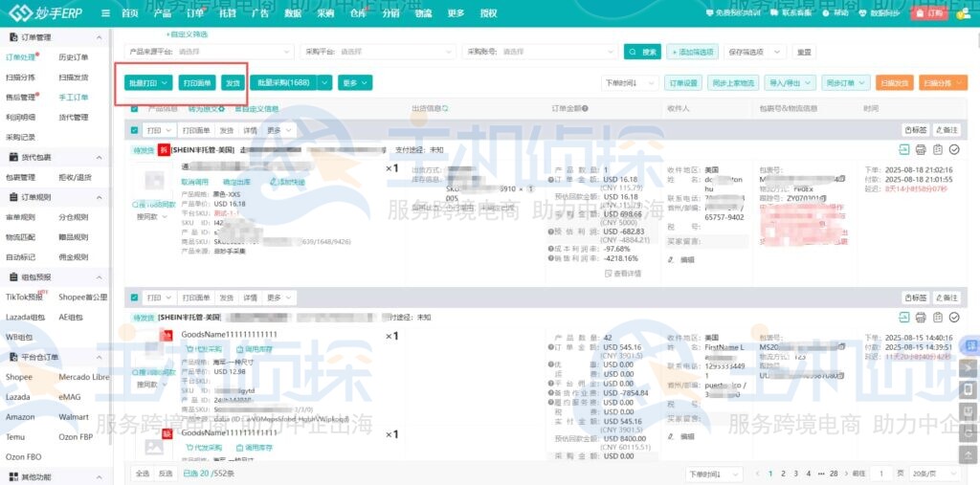
Task: Open the user avatar icon in header
Action: pos(963,13)
